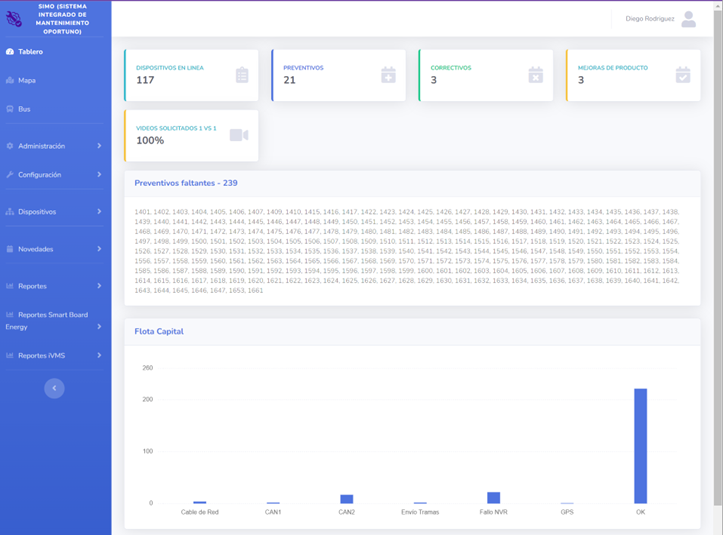Expand the Reportes menu chevron
723x535 pixels.
pos(99,286)
